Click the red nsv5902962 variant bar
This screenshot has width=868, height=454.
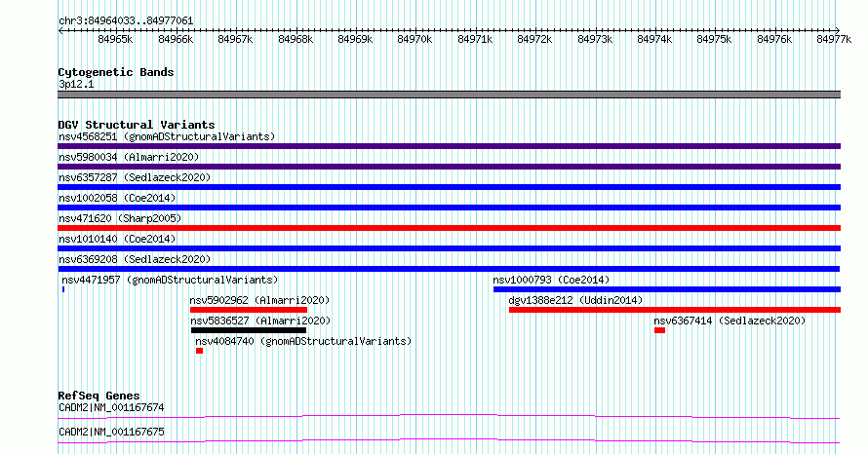pos(249,310)
